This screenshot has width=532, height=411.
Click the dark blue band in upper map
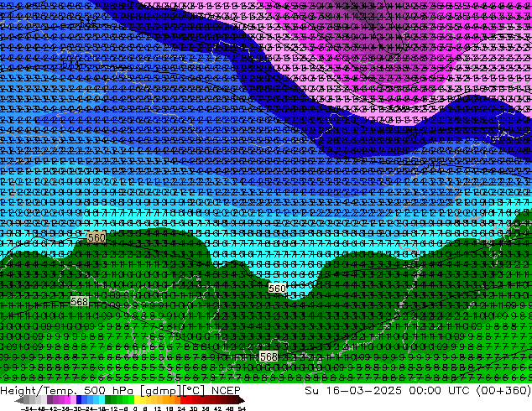(168, 34)
